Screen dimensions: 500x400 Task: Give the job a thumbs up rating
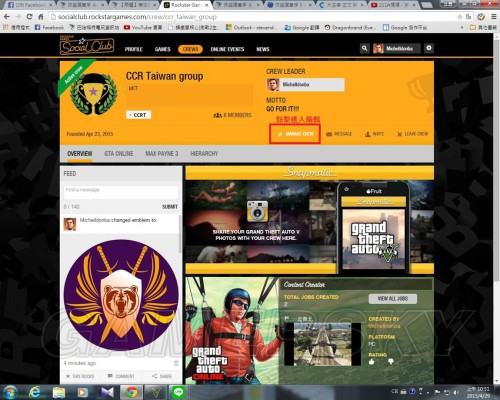point(372,361)
